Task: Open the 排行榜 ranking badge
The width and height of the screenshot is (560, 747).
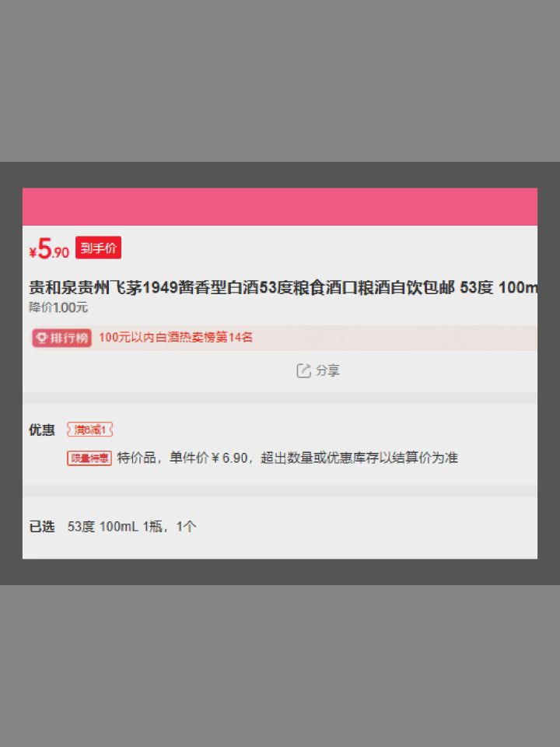Action: (x=62, y=338)
